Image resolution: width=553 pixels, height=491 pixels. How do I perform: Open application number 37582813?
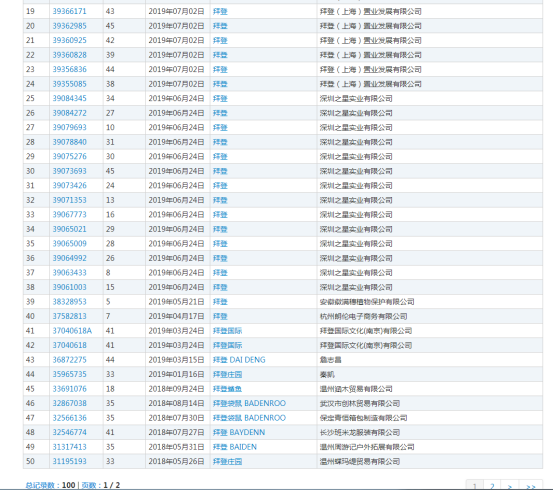click(69, 316)
